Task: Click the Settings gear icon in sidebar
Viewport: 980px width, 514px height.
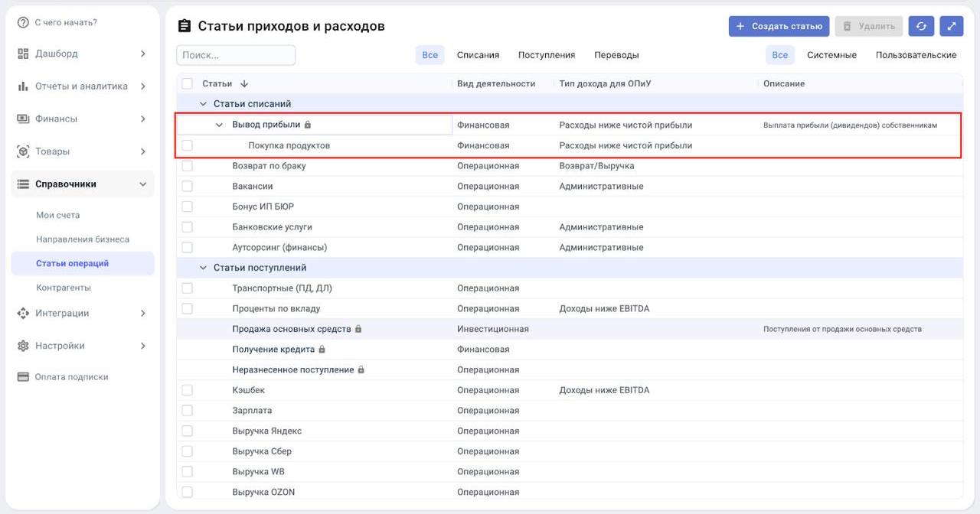Action: point(23,346)
